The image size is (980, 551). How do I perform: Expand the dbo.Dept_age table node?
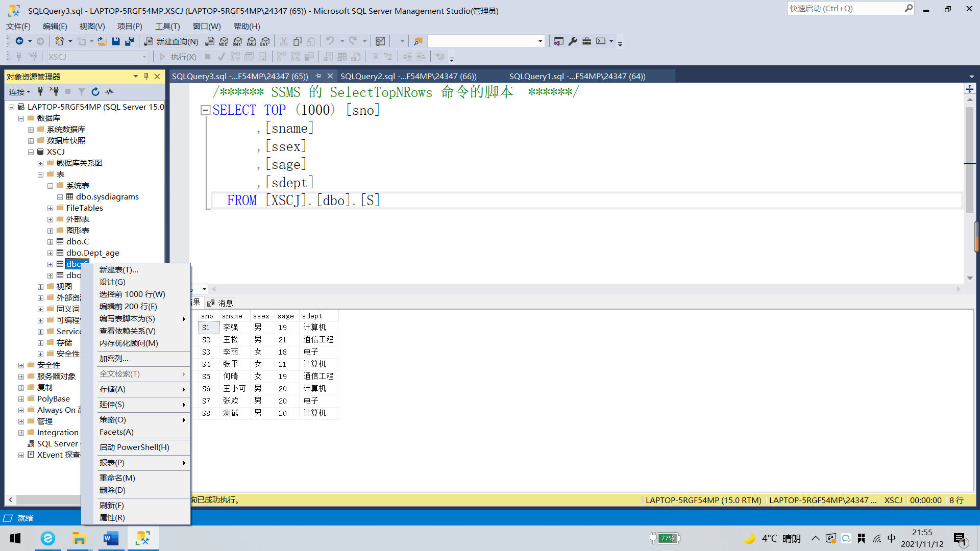[50, 253]
